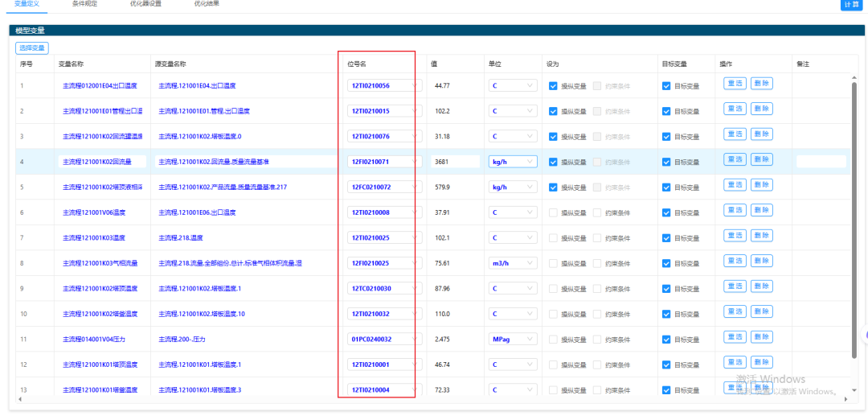Open the 12TI0210056 tag name dropdown
Image resolution: width=868 pixels, height=416 pixels.
click(385, 86)
